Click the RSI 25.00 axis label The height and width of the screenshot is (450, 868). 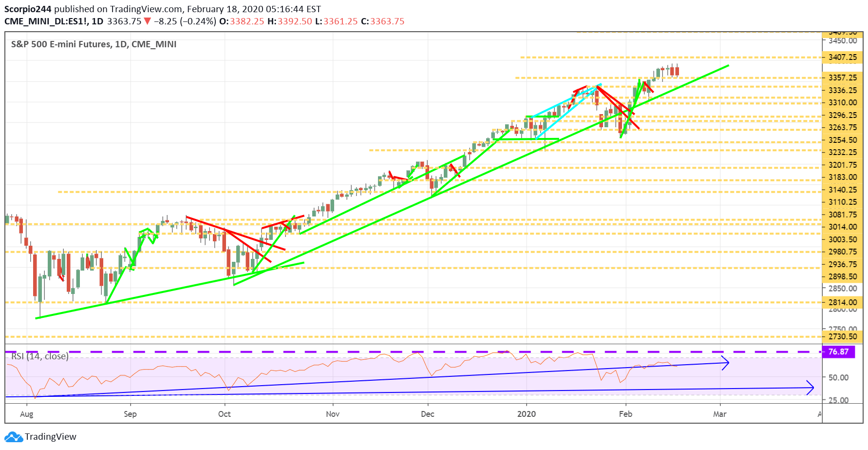838,400
